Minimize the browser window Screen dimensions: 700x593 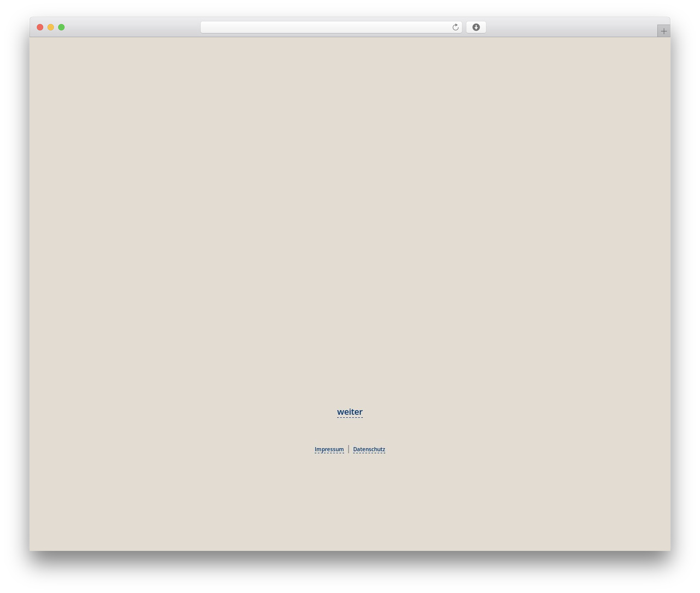pyautogui.click(x=51, y=27)
